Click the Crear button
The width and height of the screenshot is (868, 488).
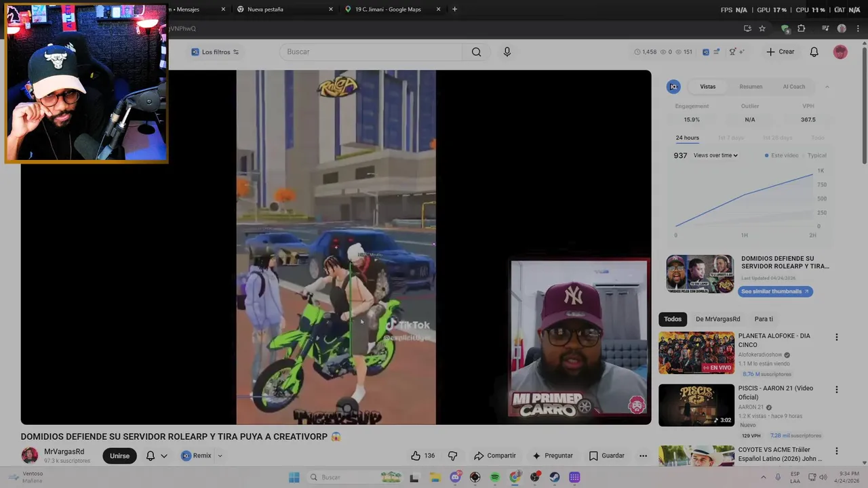click(780, 52)
